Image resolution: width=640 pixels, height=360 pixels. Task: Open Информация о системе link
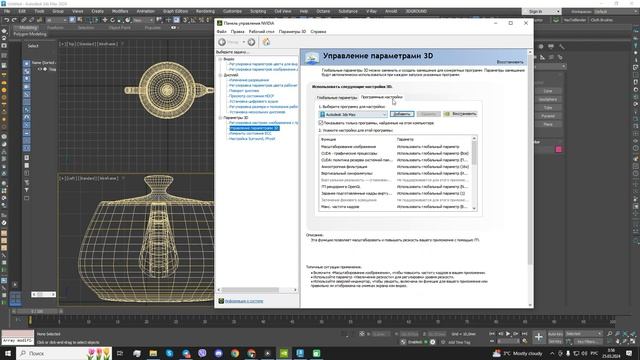[x=244, y=301]
